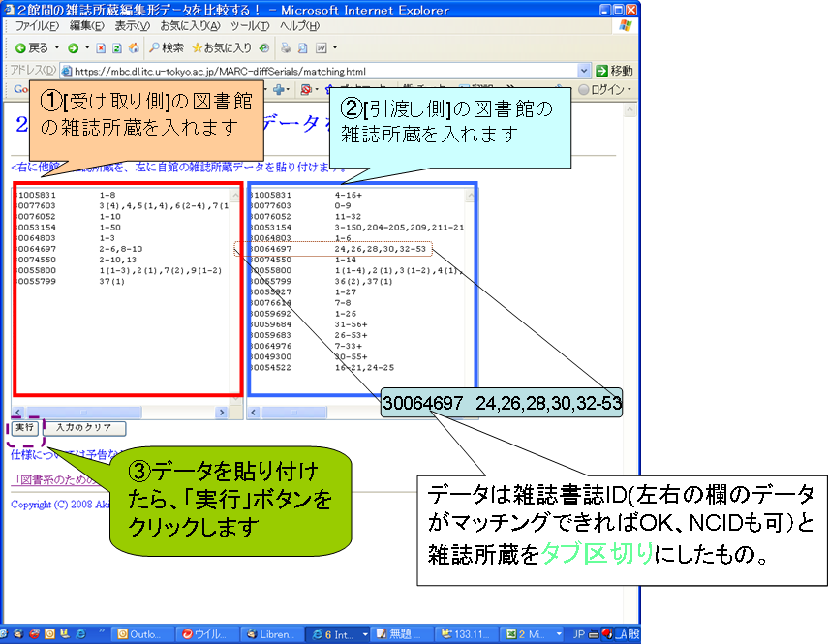Click the edit-with-Word toolbar icon
The image size is (828, 644).
pyautogui.click(x=322, y=48)
